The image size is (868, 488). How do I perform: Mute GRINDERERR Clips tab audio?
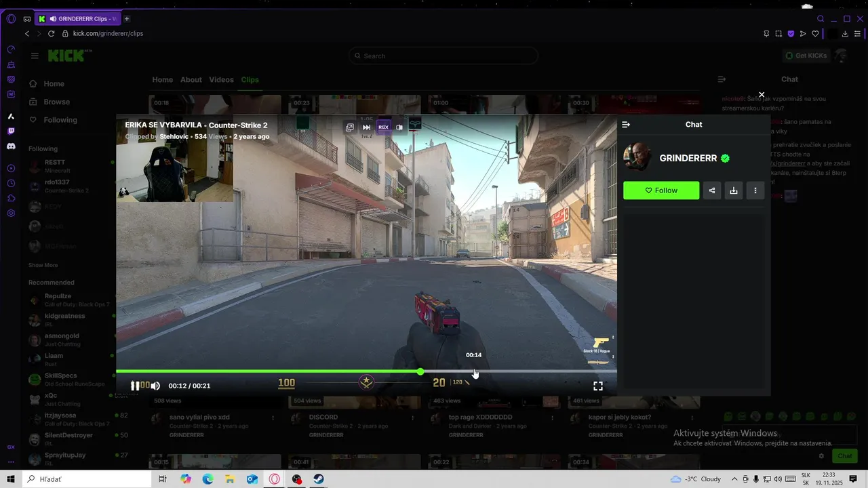point(53,18)
